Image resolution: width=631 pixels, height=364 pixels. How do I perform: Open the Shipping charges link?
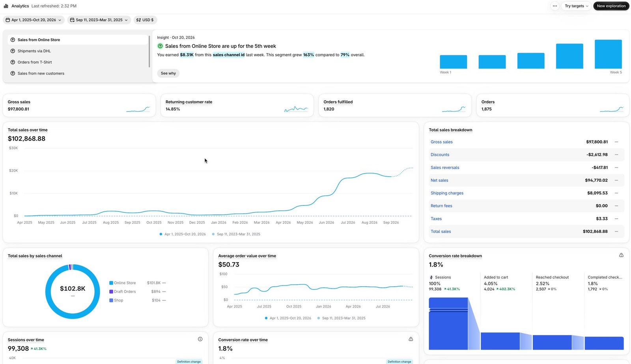447,193
